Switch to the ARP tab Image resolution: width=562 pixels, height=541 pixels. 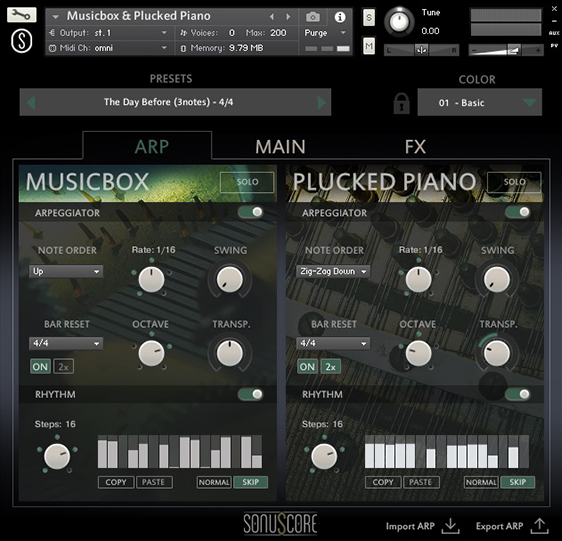click(x=152, y=147)
